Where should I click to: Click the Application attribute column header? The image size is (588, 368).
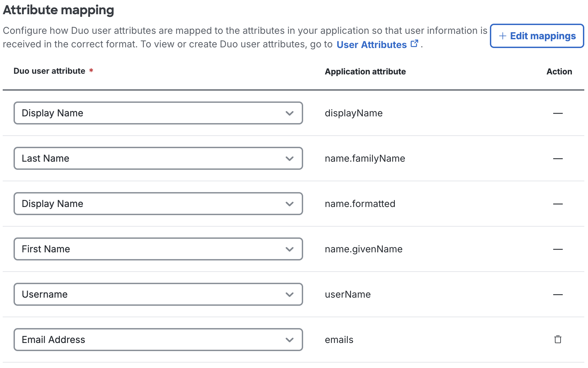pyautogui.click(x=365, y=71)
